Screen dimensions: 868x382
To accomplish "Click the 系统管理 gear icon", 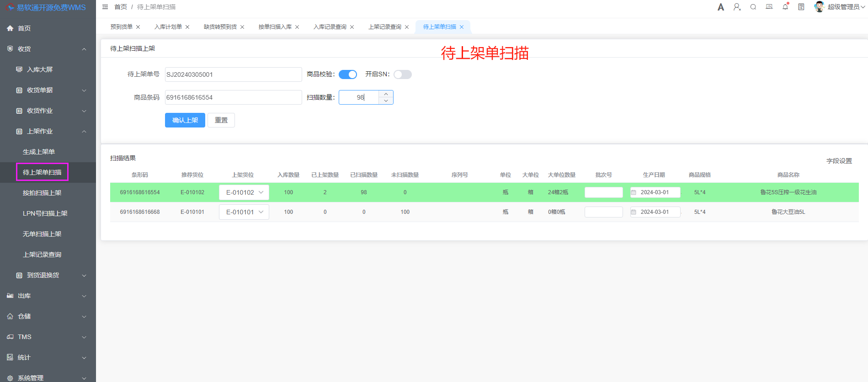I will coord(10,378).
